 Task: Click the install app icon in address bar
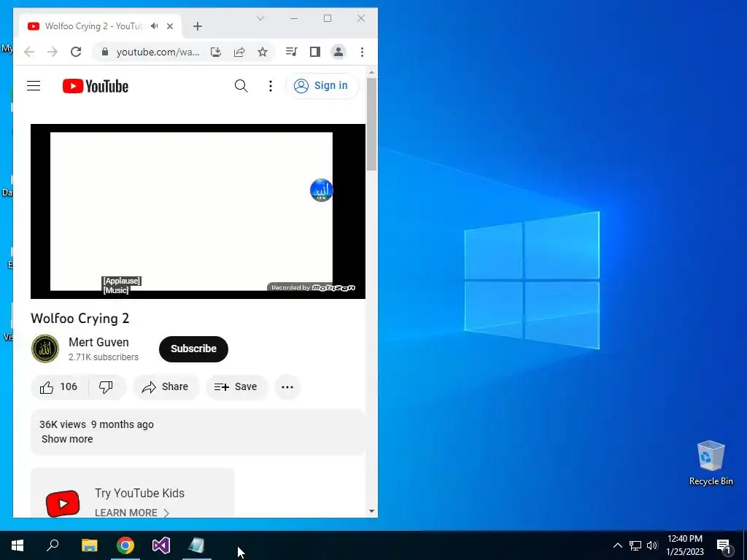click(216, 52)
